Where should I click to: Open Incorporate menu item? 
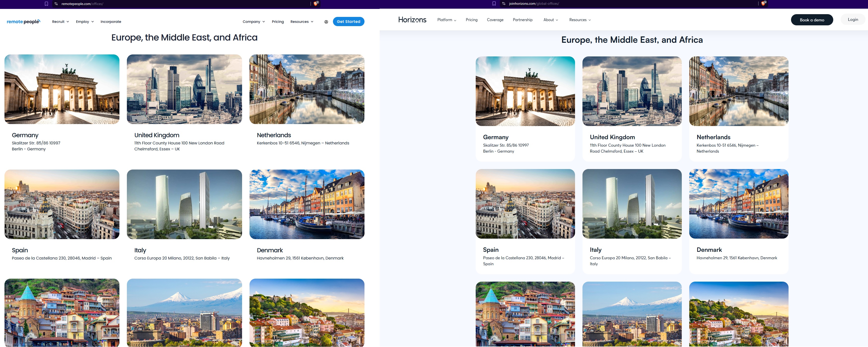[111, 22]
